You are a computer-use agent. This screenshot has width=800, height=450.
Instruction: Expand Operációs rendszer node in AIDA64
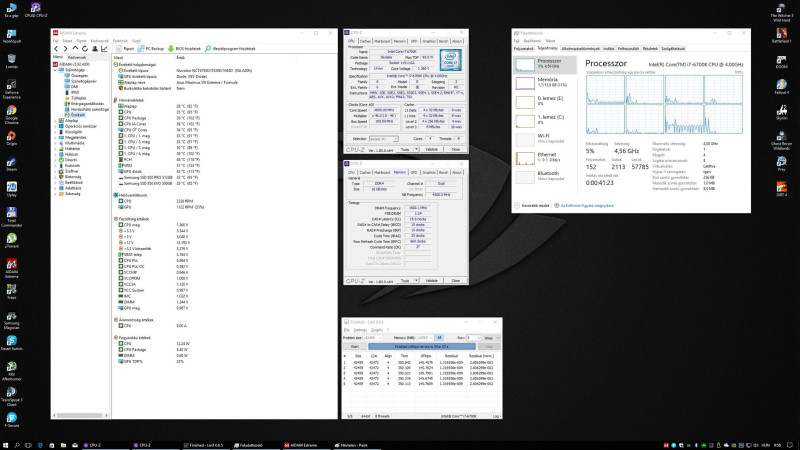tap(56, 126)
